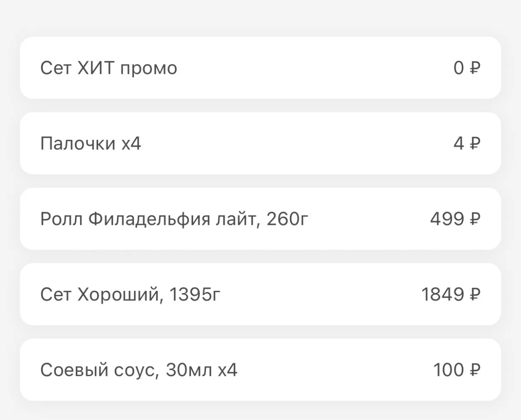This screenshot has width=521, height=420.
Task: Tap the 100 ₽ soy sauce price
Action: click(457, 369)
